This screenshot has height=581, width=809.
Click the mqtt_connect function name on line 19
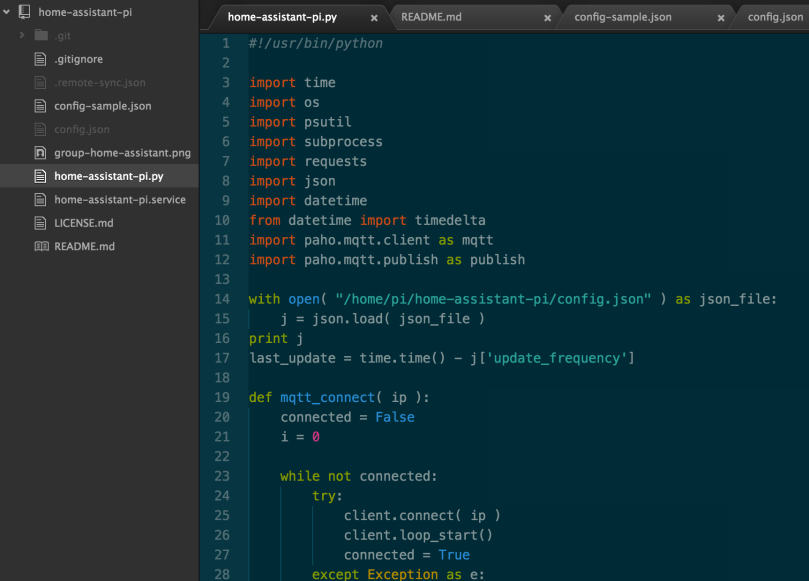[x=323, y=397]
